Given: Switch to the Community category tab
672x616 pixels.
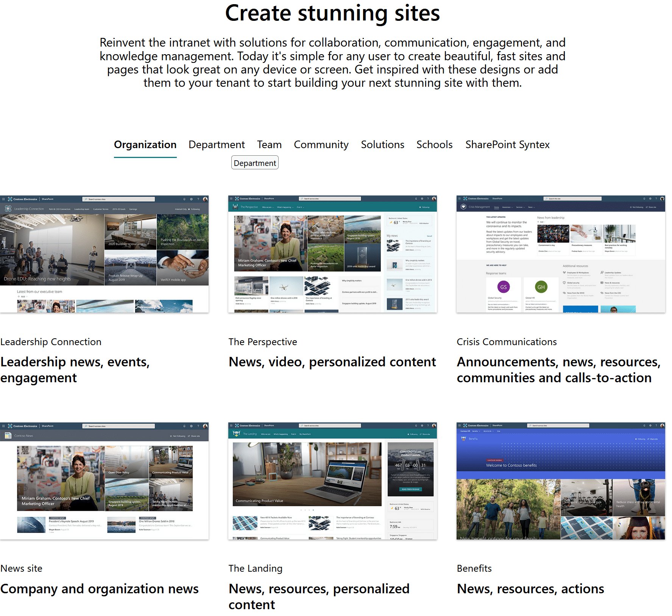Looking at the screenshot, I should point(321,145).
